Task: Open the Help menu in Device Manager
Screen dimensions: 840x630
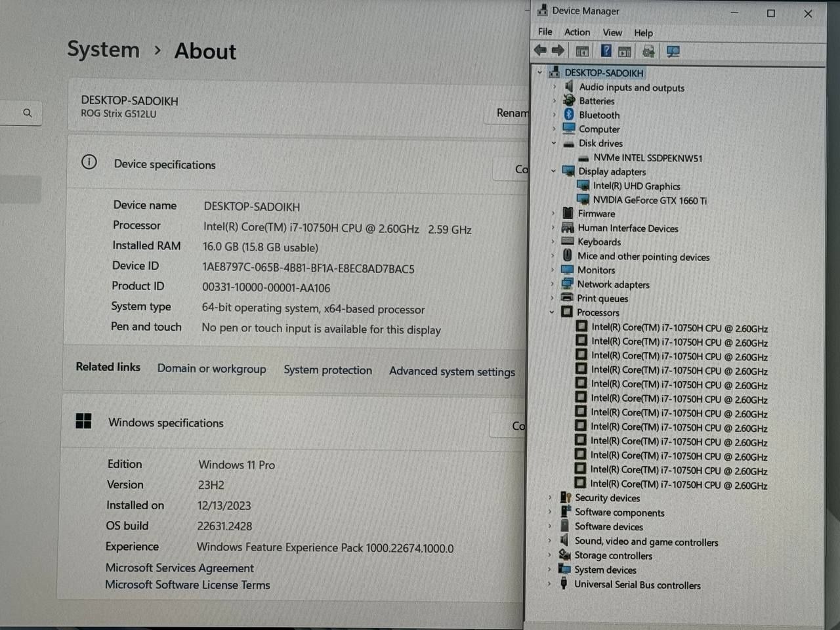Action: coord(643,33)
